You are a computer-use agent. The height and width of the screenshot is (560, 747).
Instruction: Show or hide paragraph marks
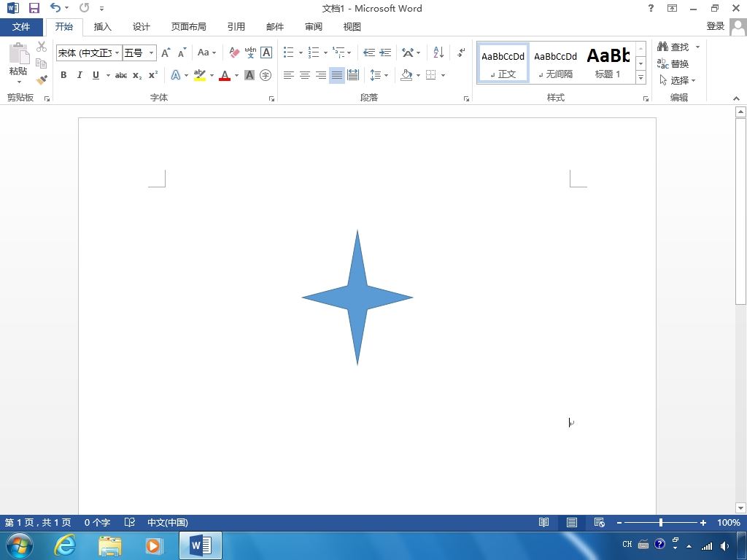pos(461,52)
